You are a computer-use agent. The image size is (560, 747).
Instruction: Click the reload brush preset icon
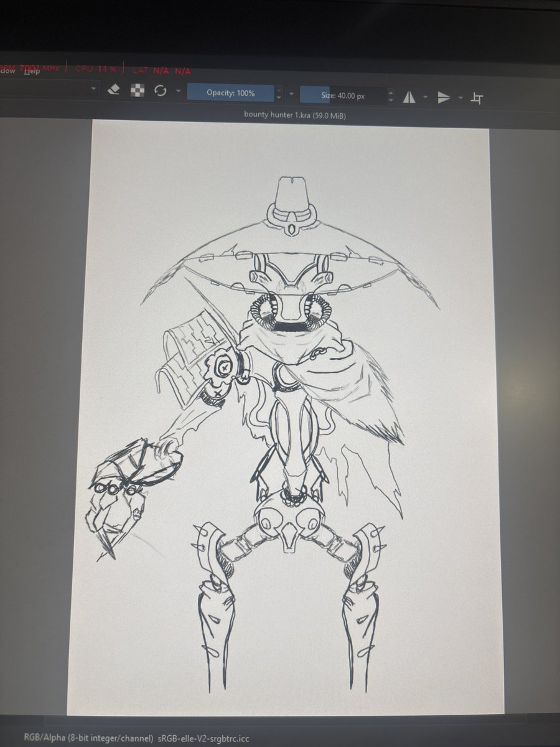[161, 92]
